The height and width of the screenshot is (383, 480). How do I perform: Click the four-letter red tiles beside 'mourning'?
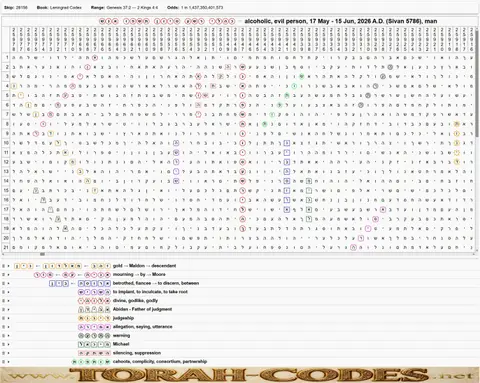pos(97,275)
